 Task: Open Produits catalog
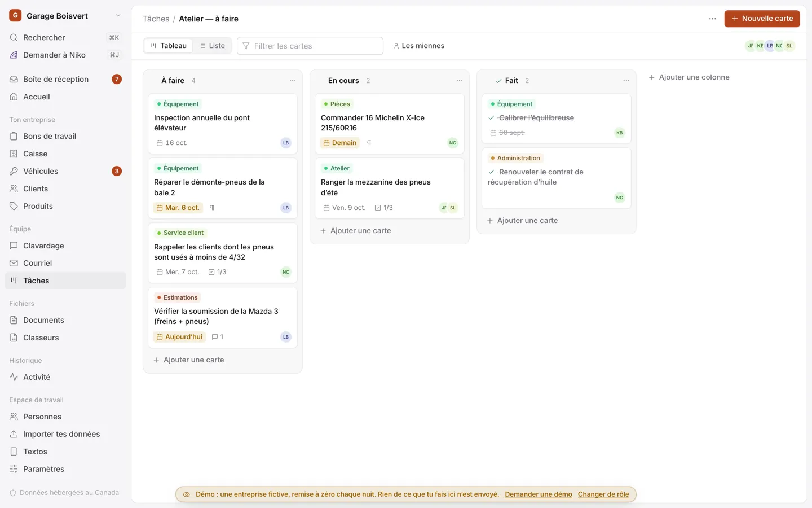pyautogui.click(x=65, y=206)
